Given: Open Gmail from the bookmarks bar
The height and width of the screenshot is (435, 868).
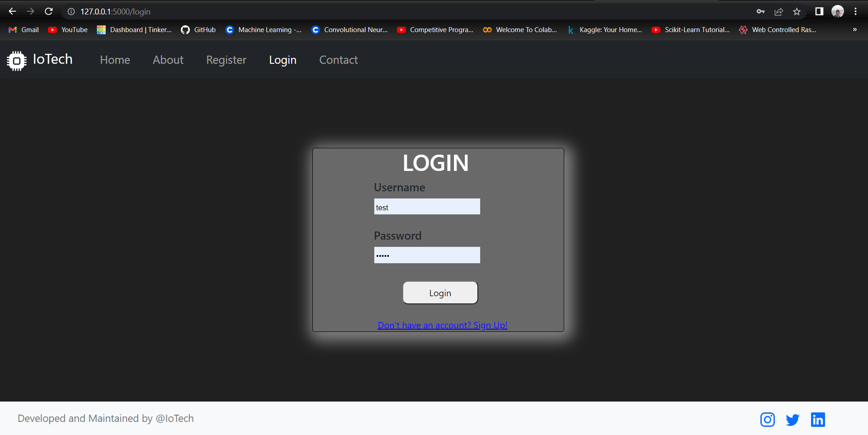Looking at the screenshot, I should (23, 30).
